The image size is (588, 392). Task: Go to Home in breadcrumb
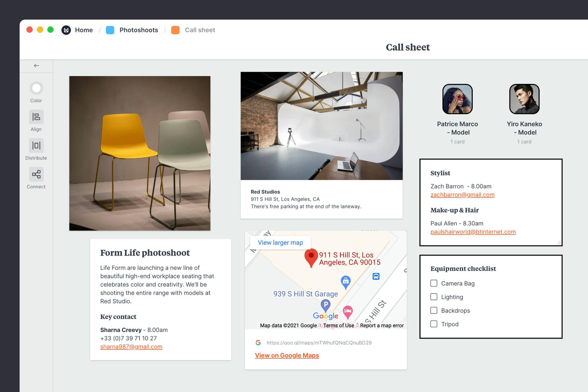coord(84,30)
